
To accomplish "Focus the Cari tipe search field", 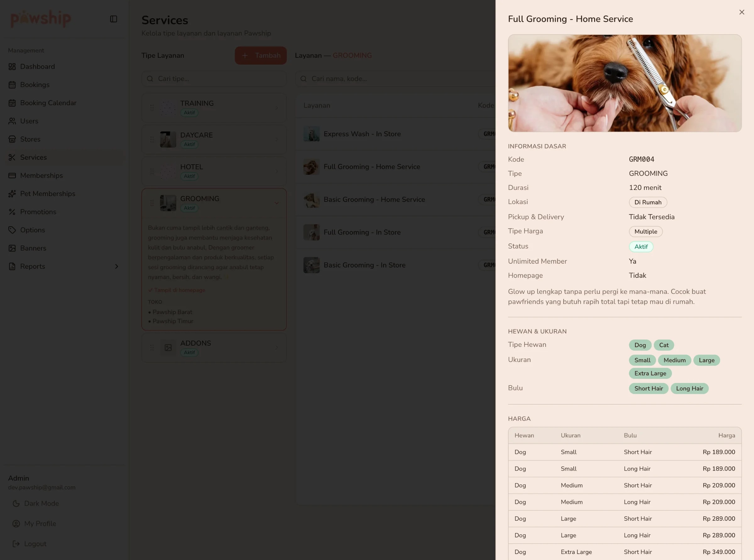I will coord(214,79).
